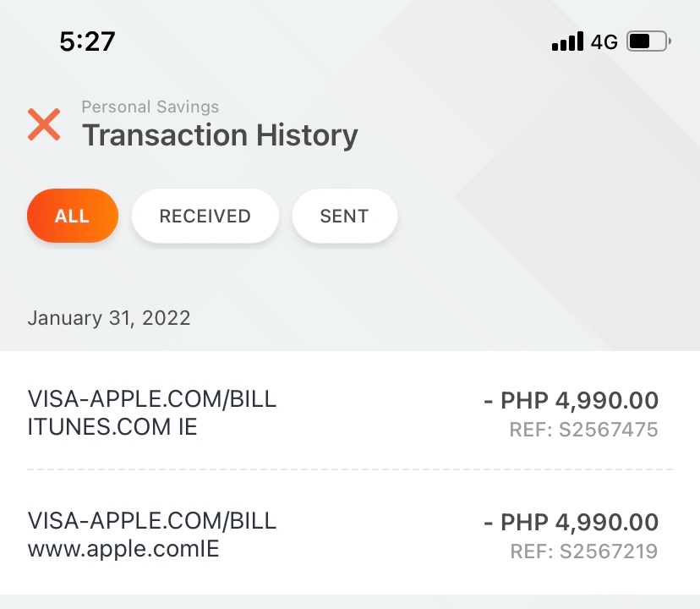Screen dimensions: 700x609
Task: Tap the 4G network indicator
Action: click(604, 42)
